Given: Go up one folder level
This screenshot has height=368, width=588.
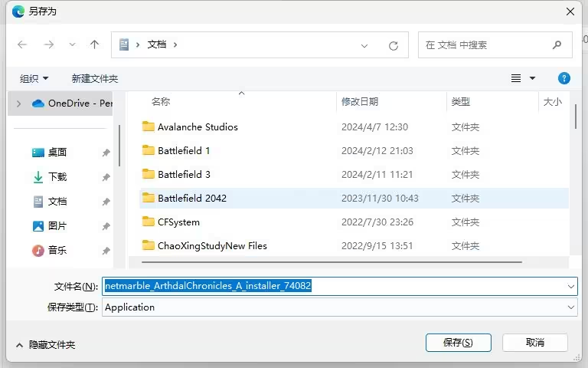Looking at the screenshot, I should (x=94, y=44).
